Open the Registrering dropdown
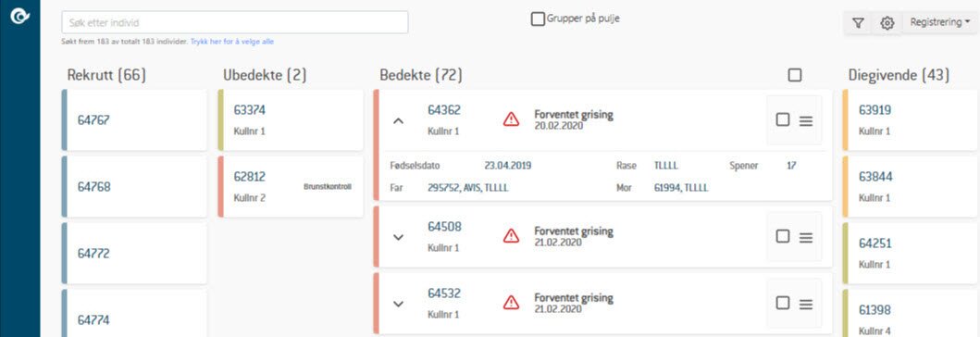Screen dimensions: 980x337 point(940,22)
